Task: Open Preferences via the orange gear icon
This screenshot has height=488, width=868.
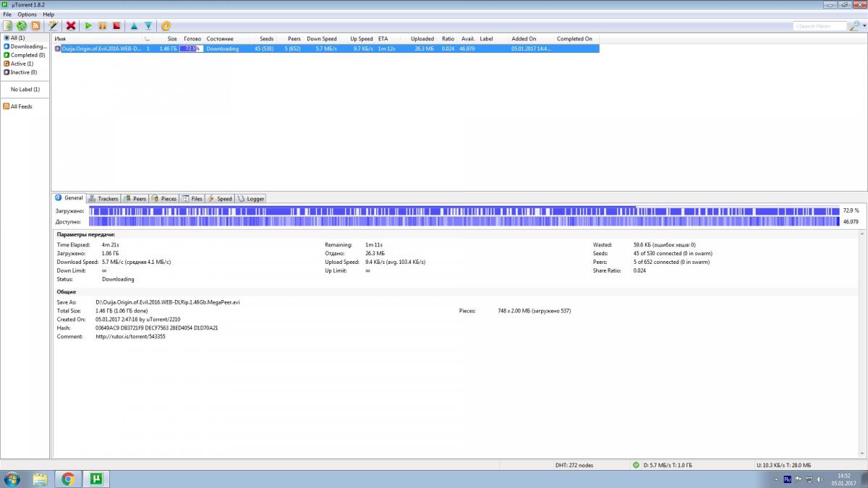Action: (x=166, y=26)
